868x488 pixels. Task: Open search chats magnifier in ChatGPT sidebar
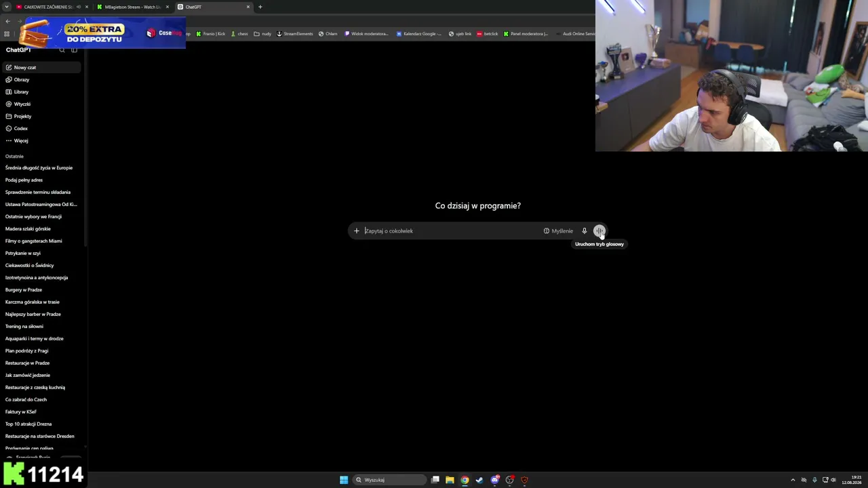click(62, 50)
